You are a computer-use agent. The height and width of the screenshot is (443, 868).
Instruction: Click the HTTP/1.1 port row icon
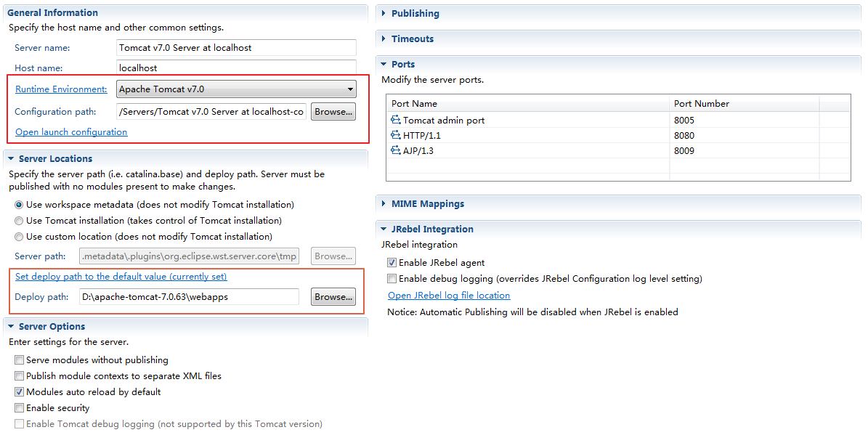click(395, 134)
